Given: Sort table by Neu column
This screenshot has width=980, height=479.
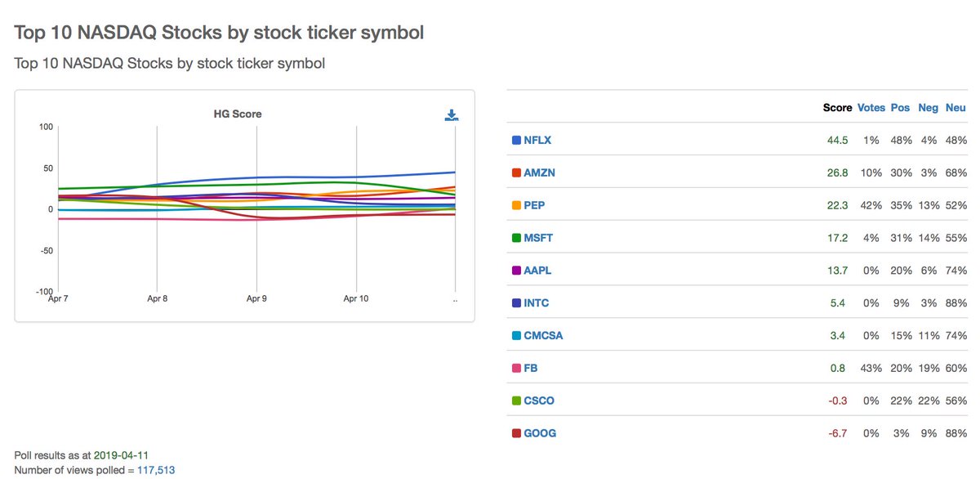Looking at the screenshot, I should (x=956, y=108).
